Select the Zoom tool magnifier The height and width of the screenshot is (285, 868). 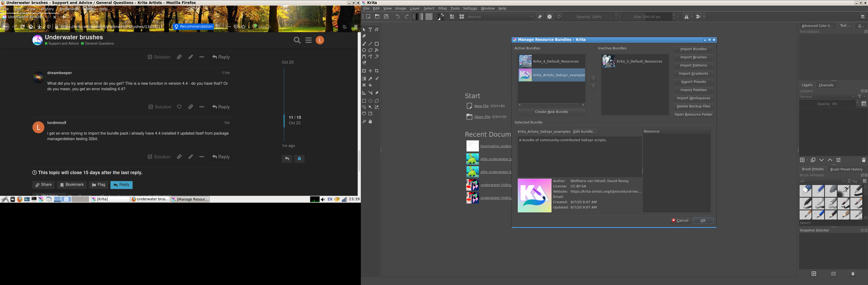364,121
